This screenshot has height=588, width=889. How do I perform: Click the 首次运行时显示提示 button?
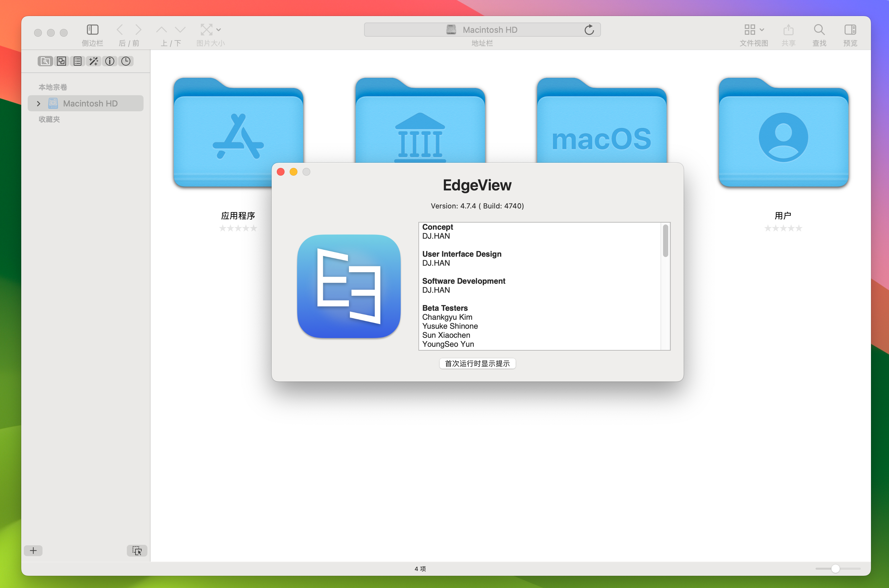[x=477, y=363]
